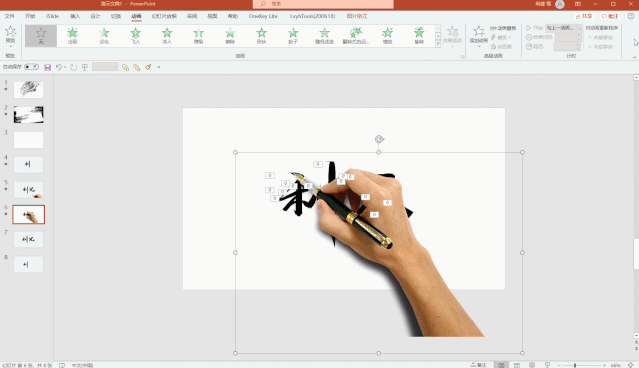Switch to the Insert tab

pos(75,16)
